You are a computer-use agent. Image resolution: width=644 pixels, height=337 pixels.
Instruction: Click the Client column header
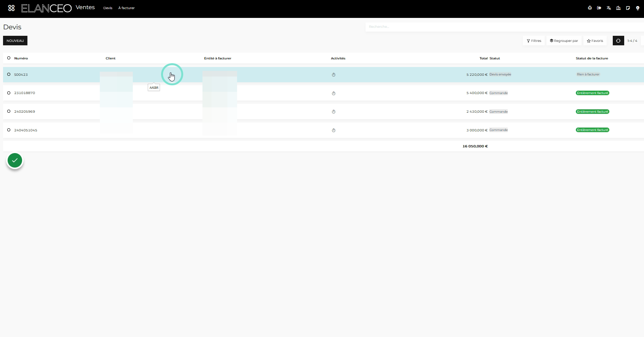110,58
